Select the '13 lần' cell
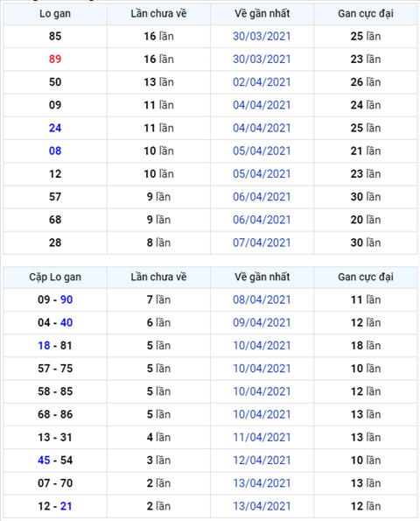 (158, 82)
